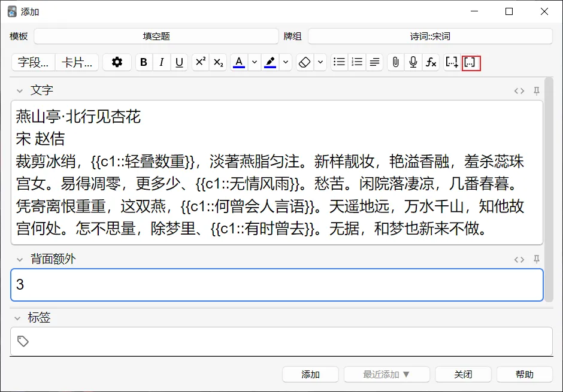Insert a MathJax equation via the fx icon
Screen dimensions: 563x392
tap(432, 62)
